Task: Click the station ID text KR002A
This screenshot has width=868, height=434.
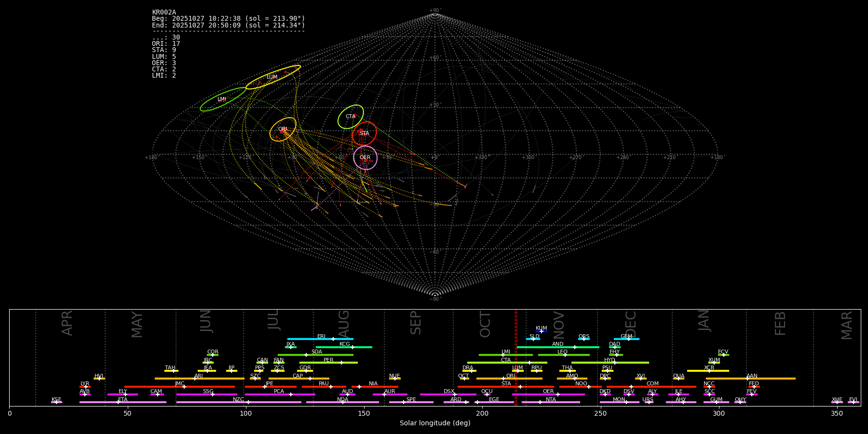Action: [164, 13]
